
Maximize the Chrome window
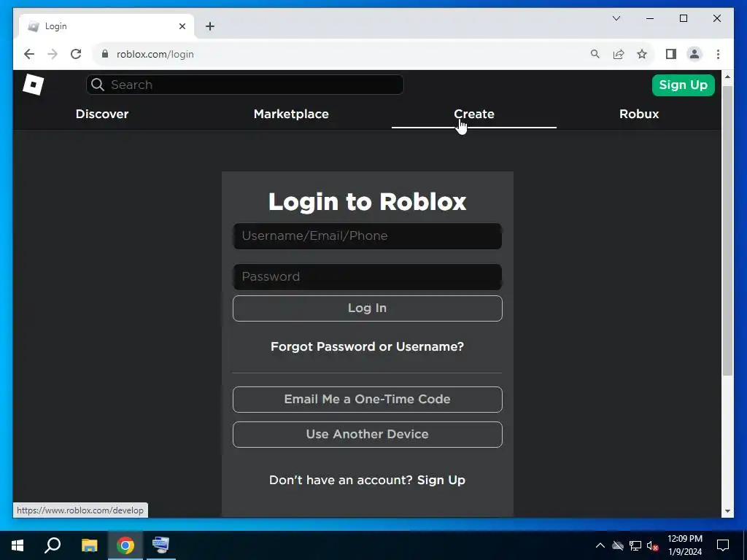pyautogui.click(x=683, y=18)
